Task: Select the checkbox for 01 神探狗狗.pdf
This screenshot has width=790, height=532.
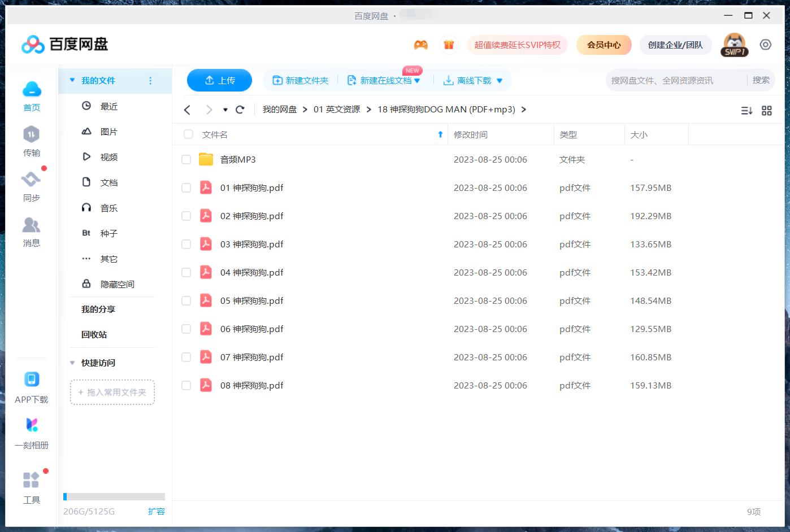Action: 186,187
